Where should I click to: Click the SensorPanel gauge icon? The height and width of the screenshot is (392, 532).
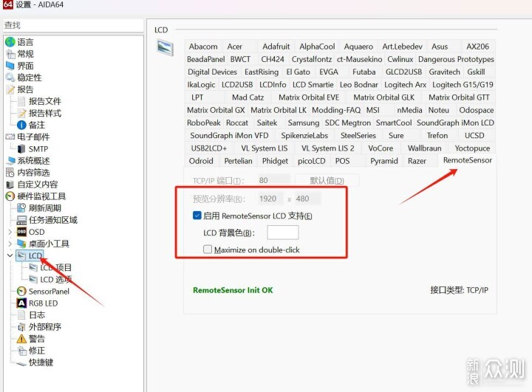(x=21, y=292)
